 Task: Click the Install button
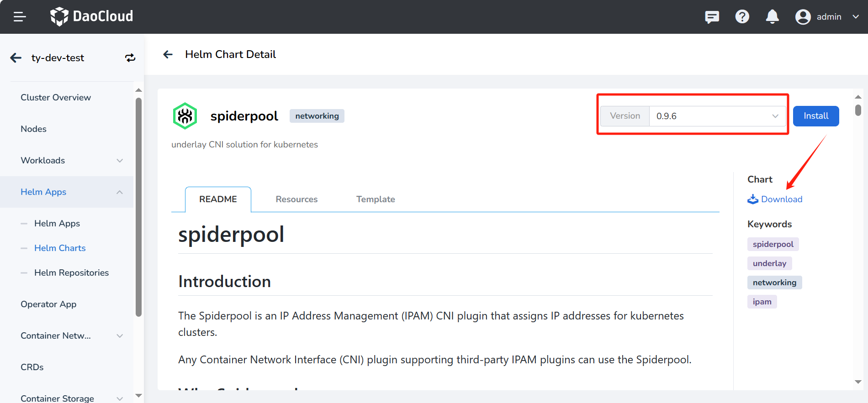[815, 116]
